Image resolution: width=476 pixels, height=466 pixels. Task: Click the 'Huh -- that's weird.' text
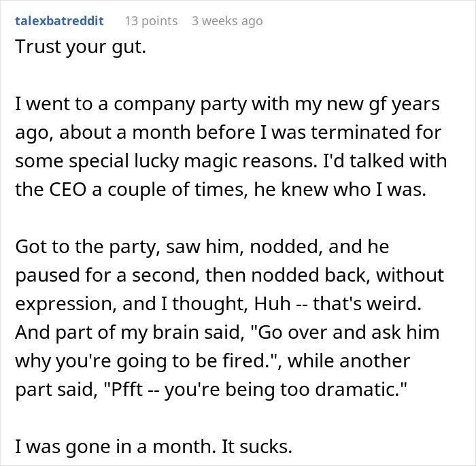(x=337, y=304)
